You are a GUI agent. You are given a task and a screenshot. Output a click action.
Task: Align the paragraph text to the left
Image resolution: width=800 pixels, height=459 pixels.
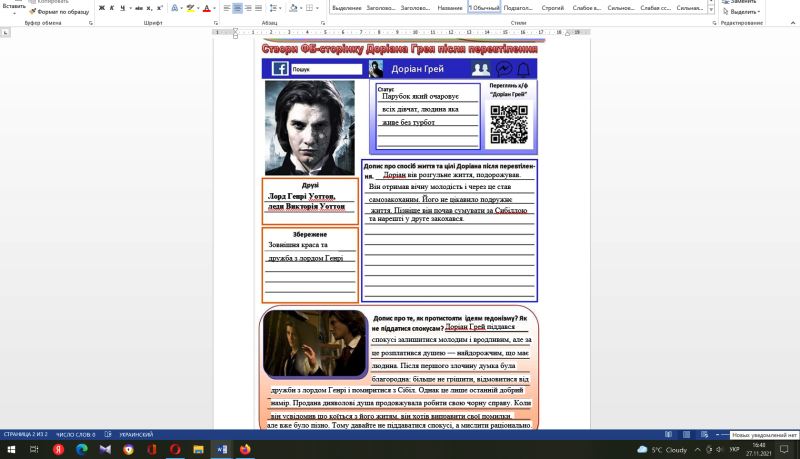pos(227,8)
